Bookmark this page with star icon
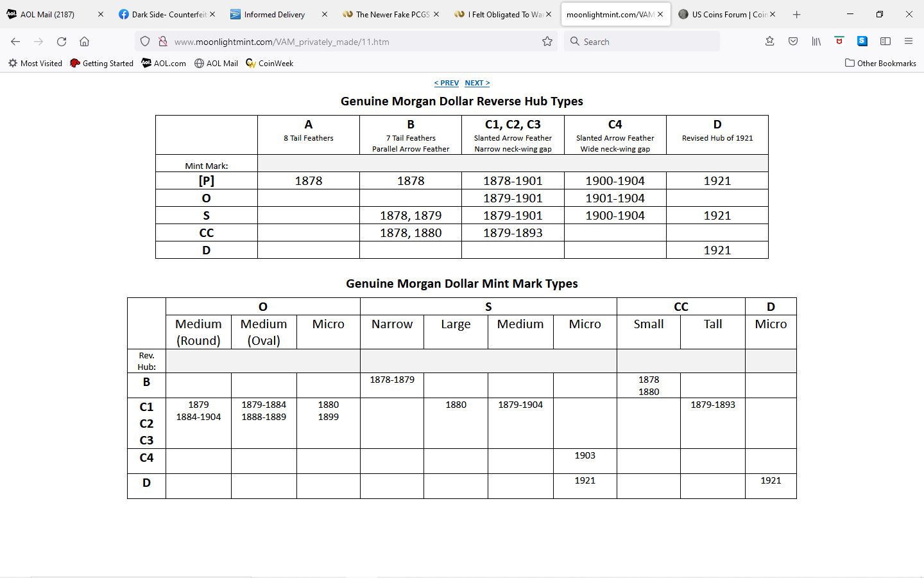 (547, 41)
